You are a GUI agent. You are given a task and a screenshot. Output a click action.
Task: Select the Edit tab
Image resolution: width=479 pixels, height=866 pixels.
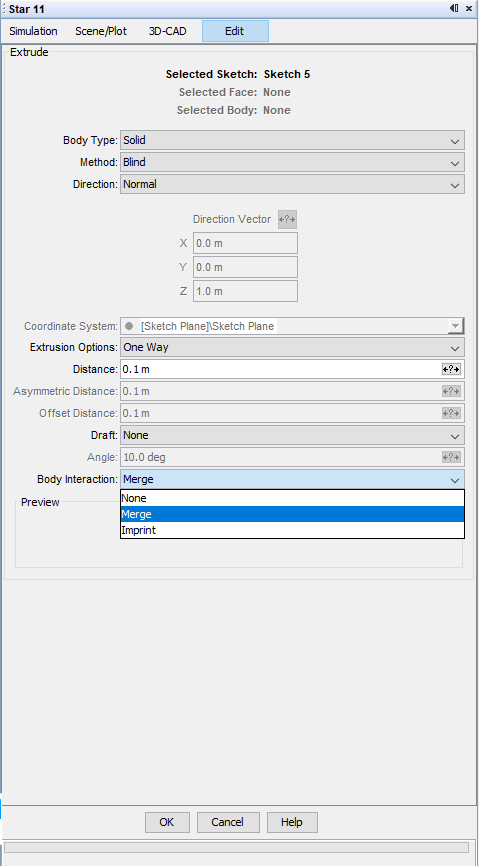(235, 31)
